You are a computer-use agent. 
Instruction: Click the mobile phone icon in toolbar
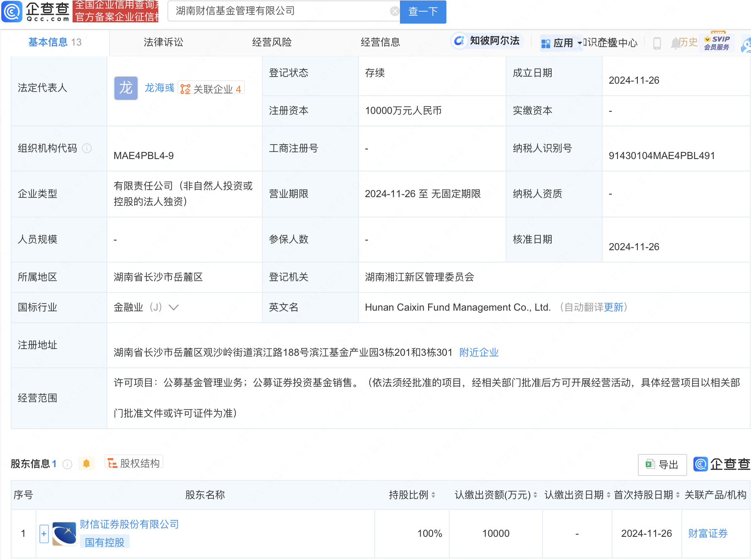657,43
